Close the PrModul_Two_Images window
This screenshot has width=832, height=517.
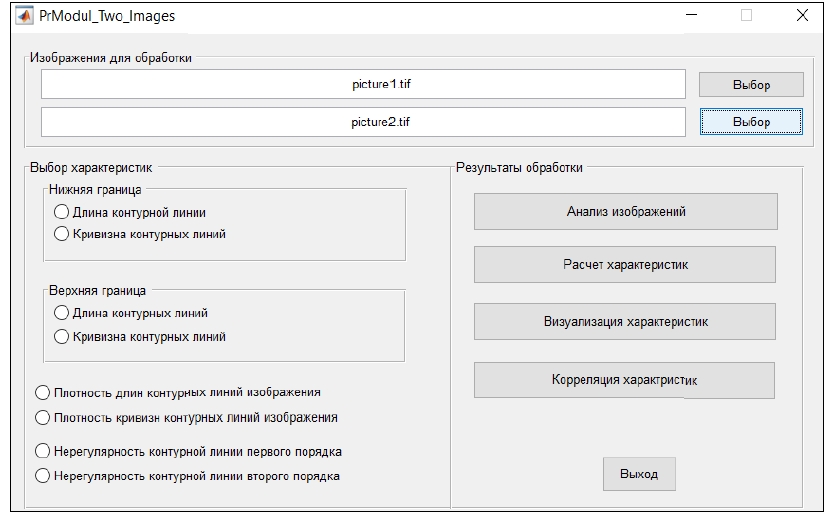[802, 16]
